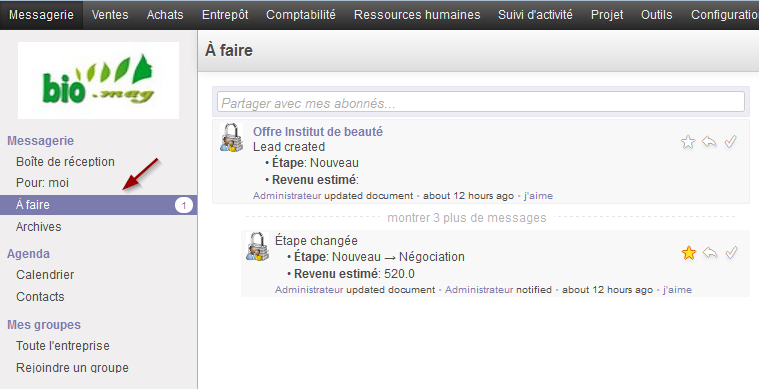The height and width of the screenshot is (389, 759).
Task: Focus the Partager avec mes abonnés field
Action: (481, 102)
